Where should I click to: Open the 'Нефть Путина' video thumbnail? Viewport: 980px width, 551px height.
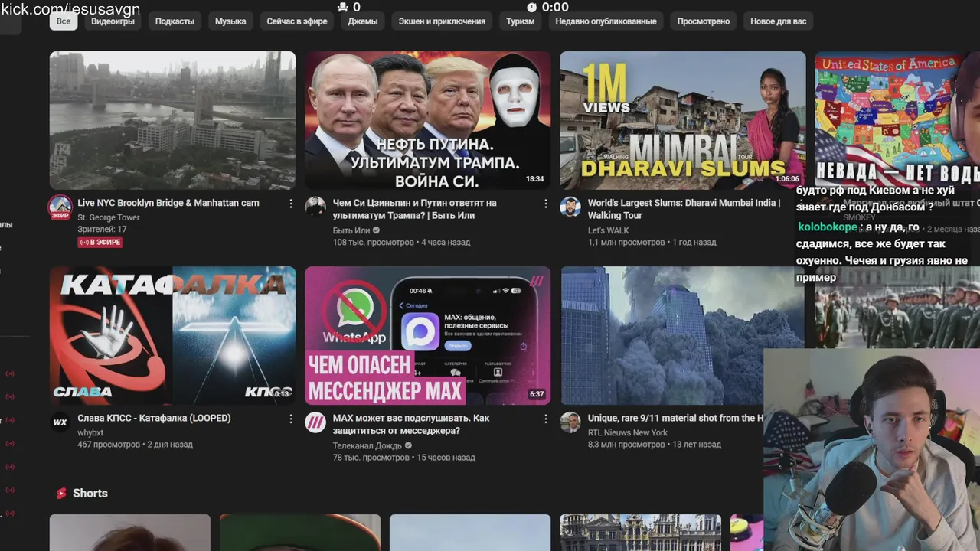click(427, 120)
